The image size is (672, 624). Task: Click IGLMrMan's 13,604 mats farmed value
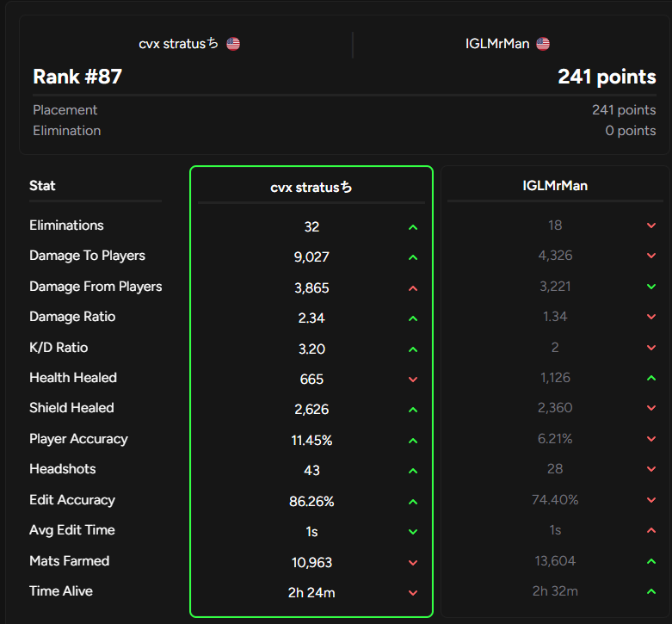[x=555, y=561]
